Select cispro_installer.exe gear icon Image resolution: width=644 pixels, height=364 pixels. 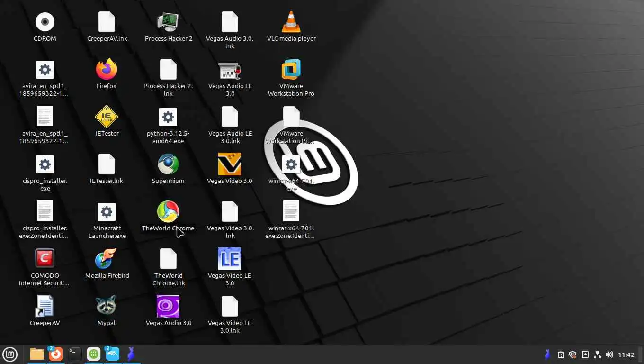[45, 164]
